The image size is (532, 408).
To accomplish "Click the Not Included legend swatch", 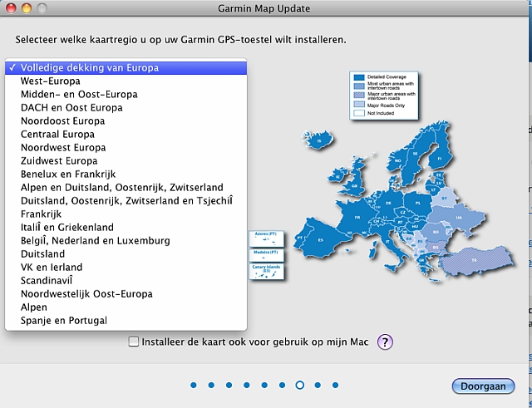I will 359,113.
